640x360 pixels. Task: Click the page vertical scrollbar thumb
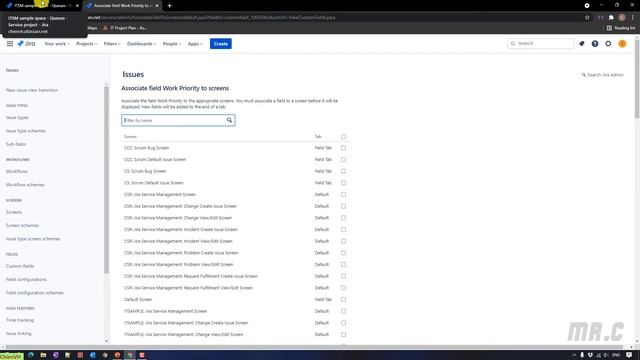[x=637, y=78]
